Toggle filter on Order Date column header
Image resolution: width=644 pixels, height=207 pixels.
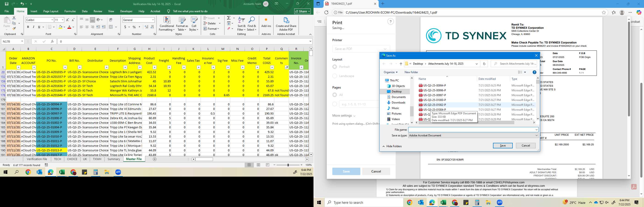[18, 67]
